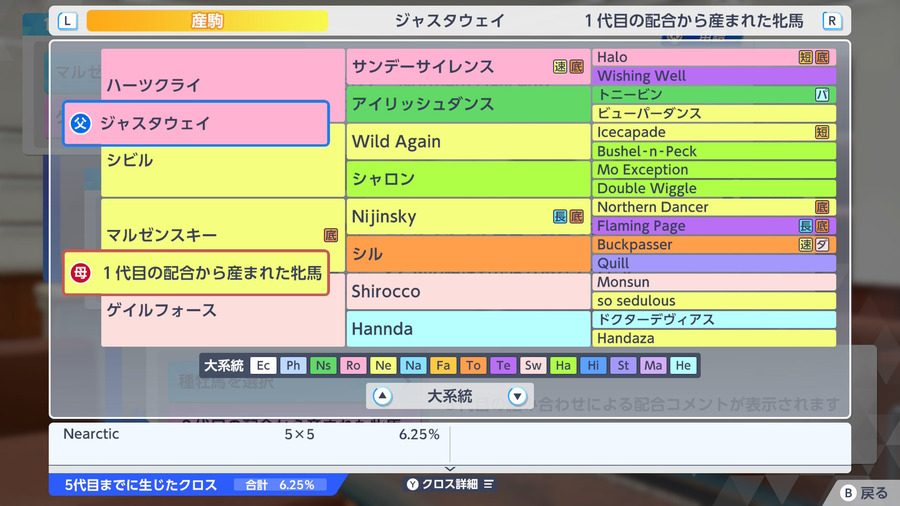900x506 pixels.
Task: Click the Hannda pedigree cell
Action: pos(468,329)
